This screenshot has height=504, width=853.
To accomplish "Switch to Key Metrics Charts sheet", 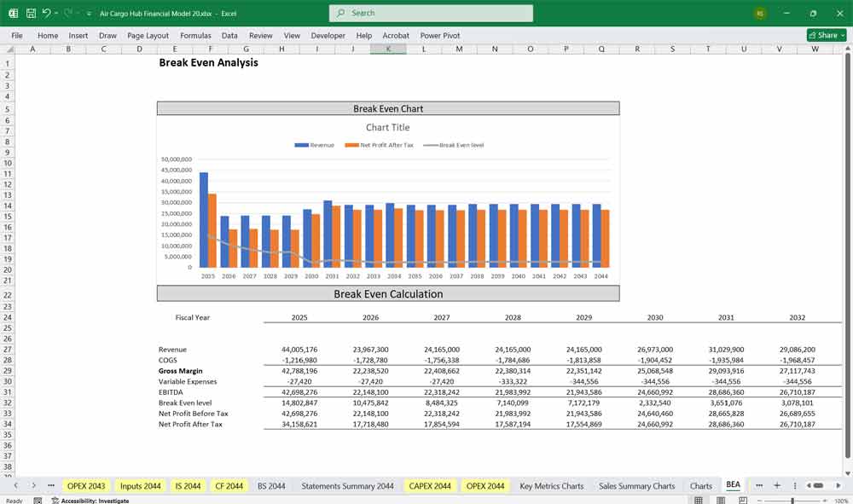I will 551,486.
